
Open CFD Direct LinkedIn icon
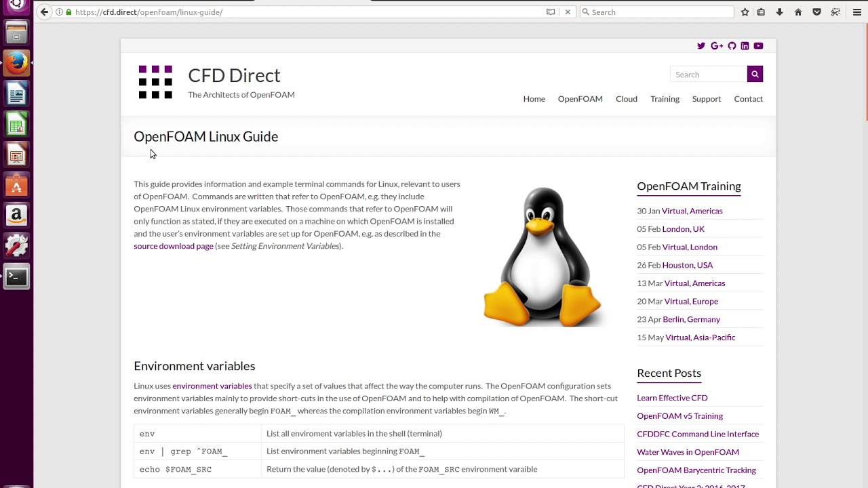pos(745,46)
